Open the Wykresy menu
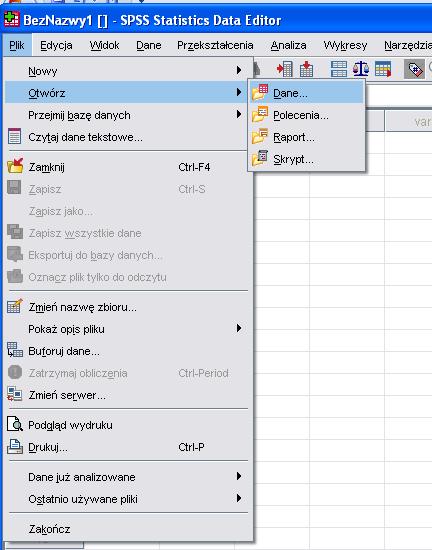Viewport: 432px width, 550px height. [x=345, y=45]
